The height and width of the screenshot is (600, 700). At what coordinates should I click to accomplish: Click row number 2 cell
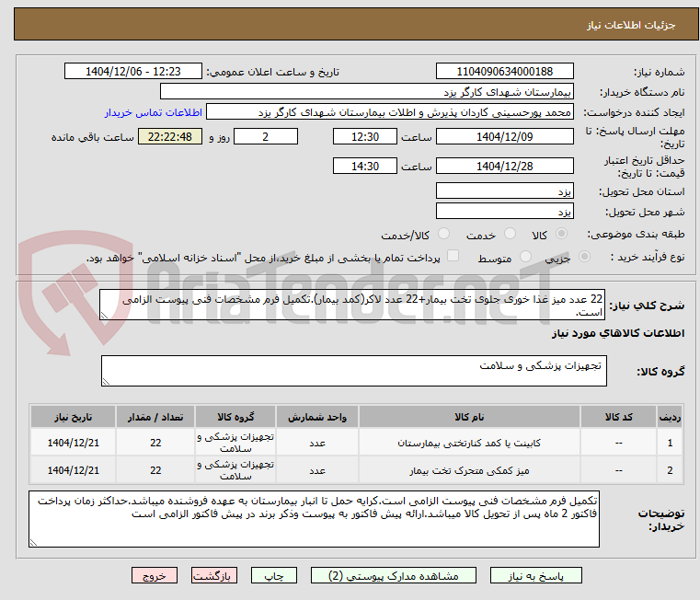point(670,470)
